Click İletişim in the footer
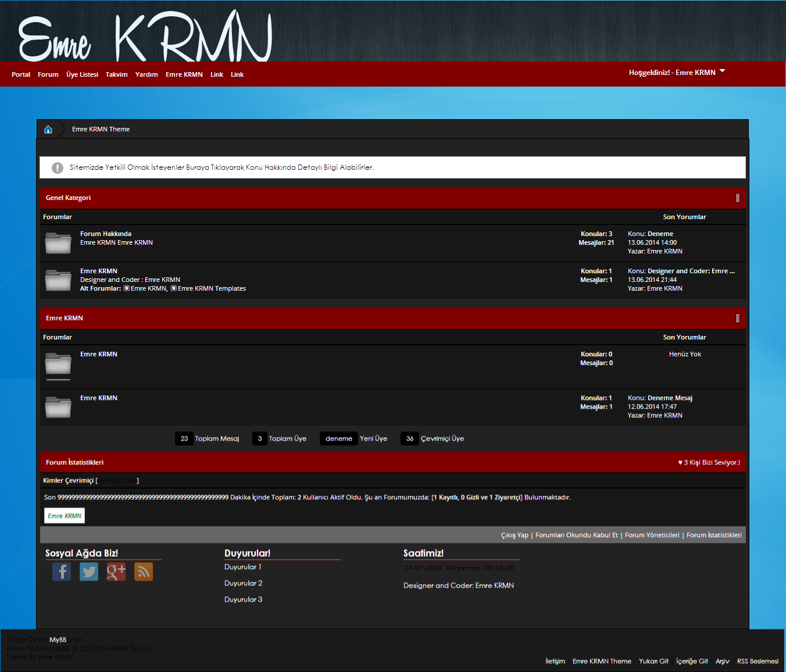Image resolution: width=786 pixels, height=672 pixels. point(555,662)
